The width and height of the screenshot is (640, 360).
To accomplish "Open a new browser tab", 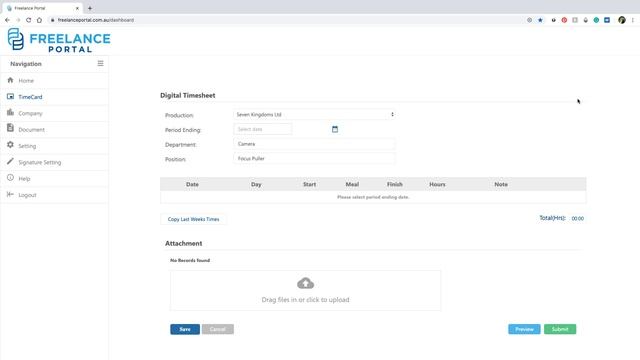I will (x=90, y=8).
